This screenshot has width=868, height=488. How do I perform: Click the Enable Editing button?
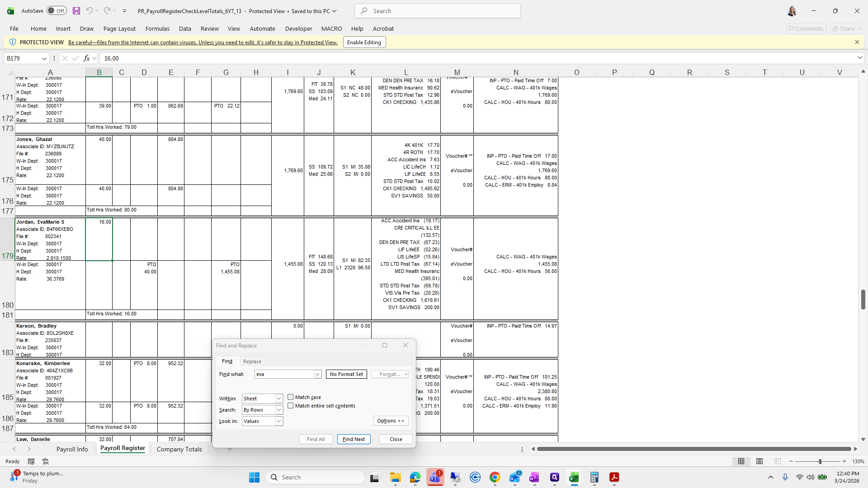(364, 42)
